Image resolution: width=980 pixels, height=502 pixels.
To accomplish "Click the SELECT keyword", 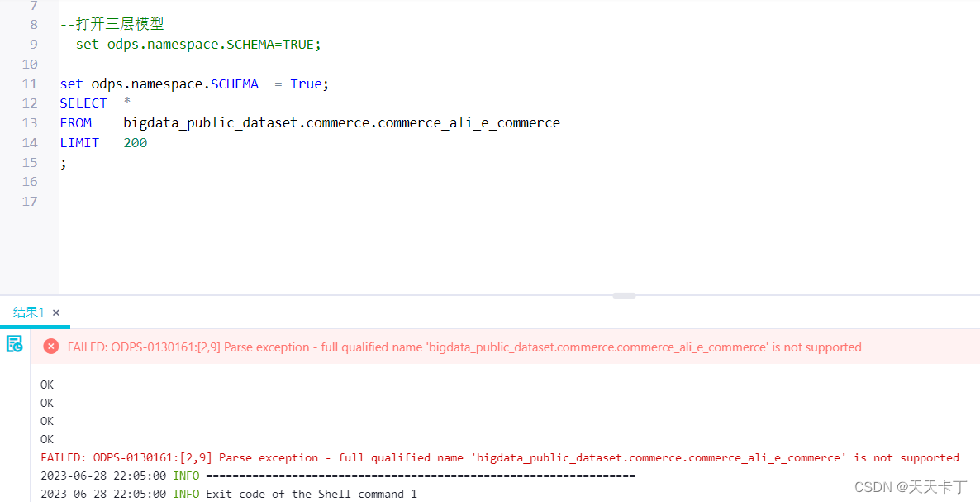I will (x=83, y=103).
